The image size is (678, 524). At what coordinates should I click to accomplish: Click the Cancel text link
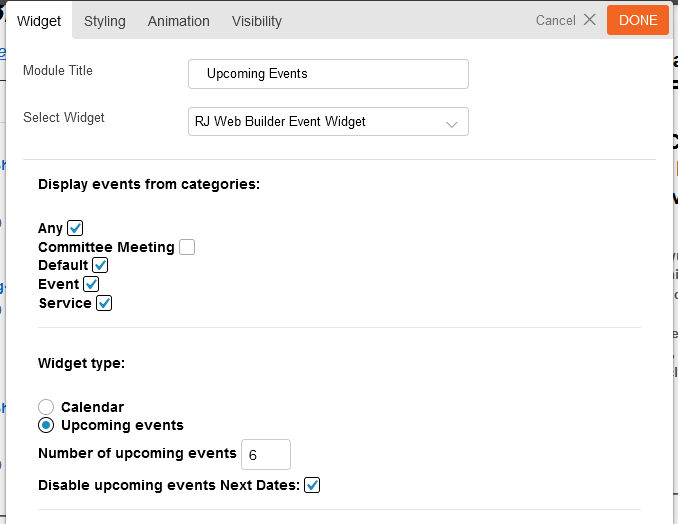[555, 20]
